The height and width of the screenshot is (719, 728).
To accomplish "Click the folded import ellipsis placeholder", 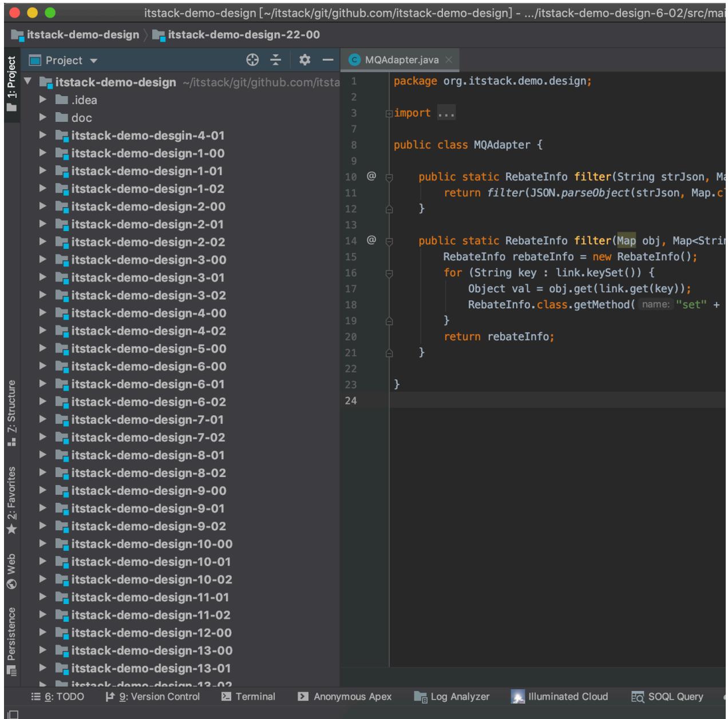I will click(x=446, y=113).
